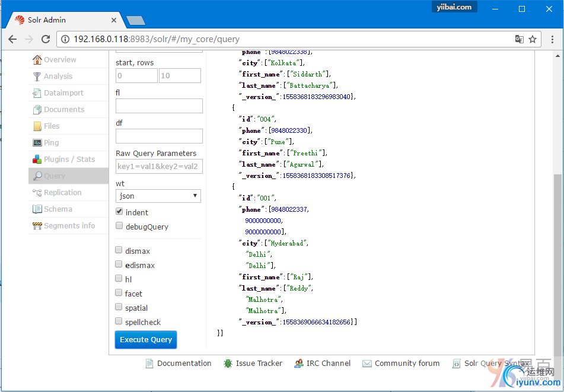Click the Ping monitor icon
The width and height of the screenshot is (564, 392).
[x=37, y=143]
